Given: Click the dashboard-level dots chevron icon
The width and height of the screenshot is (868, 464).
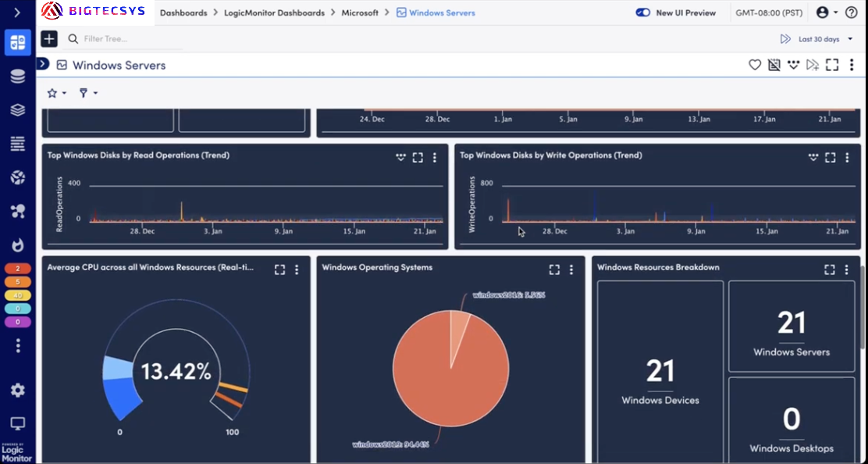Looking at the screenshot, I should pos(793,66).
